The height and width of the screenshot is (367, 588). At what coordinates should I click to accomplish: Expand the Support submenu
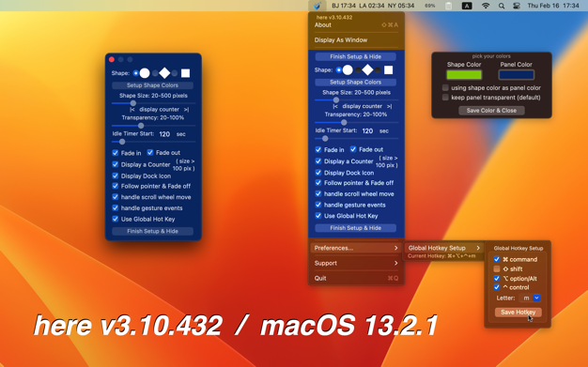pos(356,263)
